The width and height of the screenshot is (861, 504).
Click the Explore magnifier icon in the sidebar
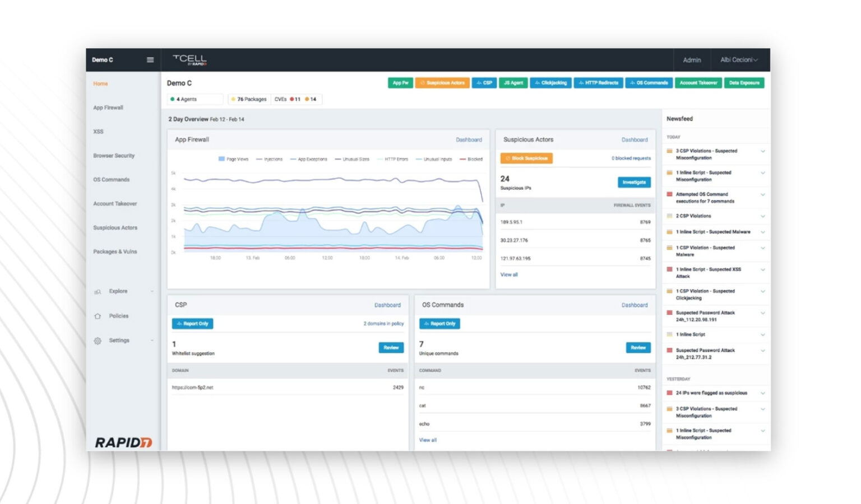tap(98, 292)
